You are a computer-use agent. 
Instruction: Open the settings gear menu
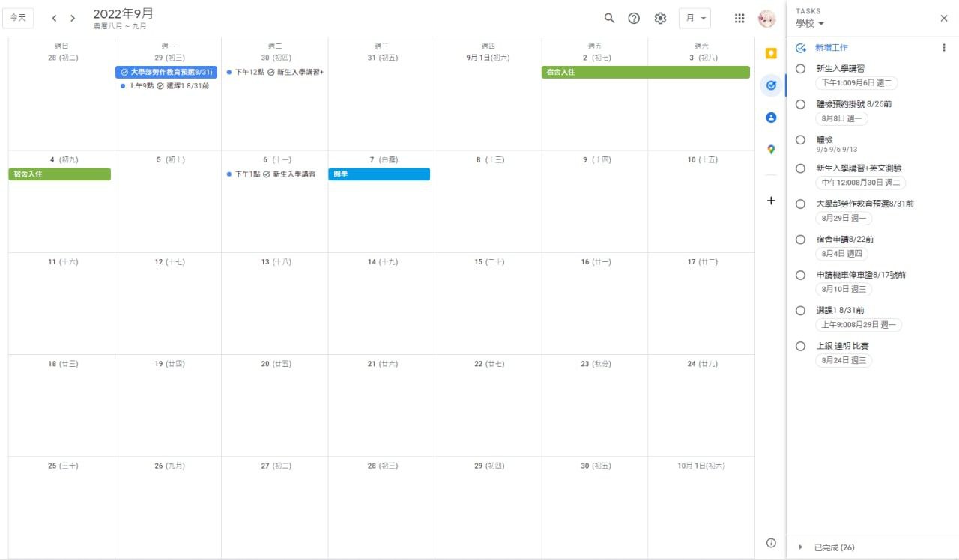pos(660,18)
